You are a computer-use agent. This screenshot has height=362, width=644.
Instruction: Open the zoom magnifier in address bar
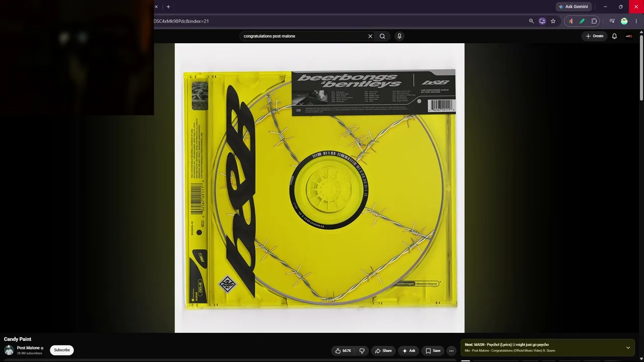click(x=531, y=21)
